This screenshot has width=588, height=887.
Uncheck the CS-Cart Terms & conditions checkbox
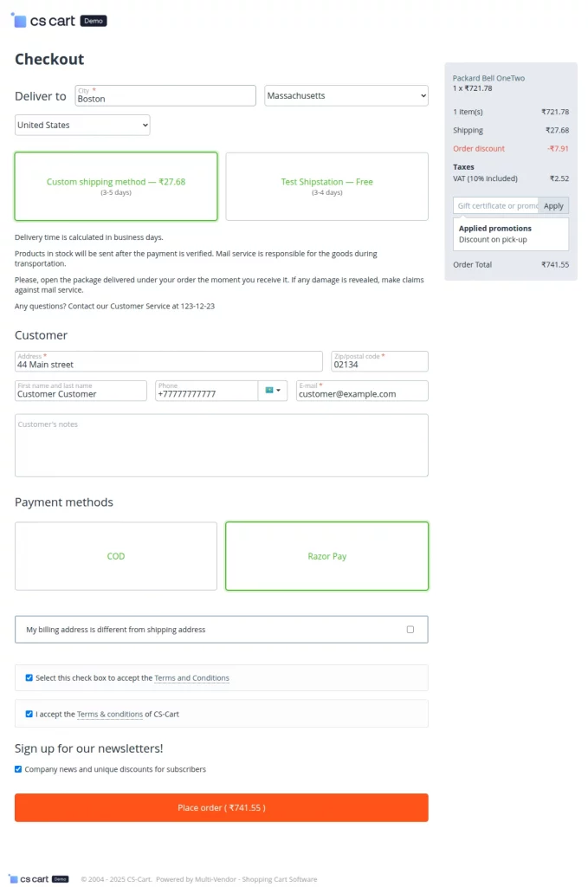click(x=29, y=715)
